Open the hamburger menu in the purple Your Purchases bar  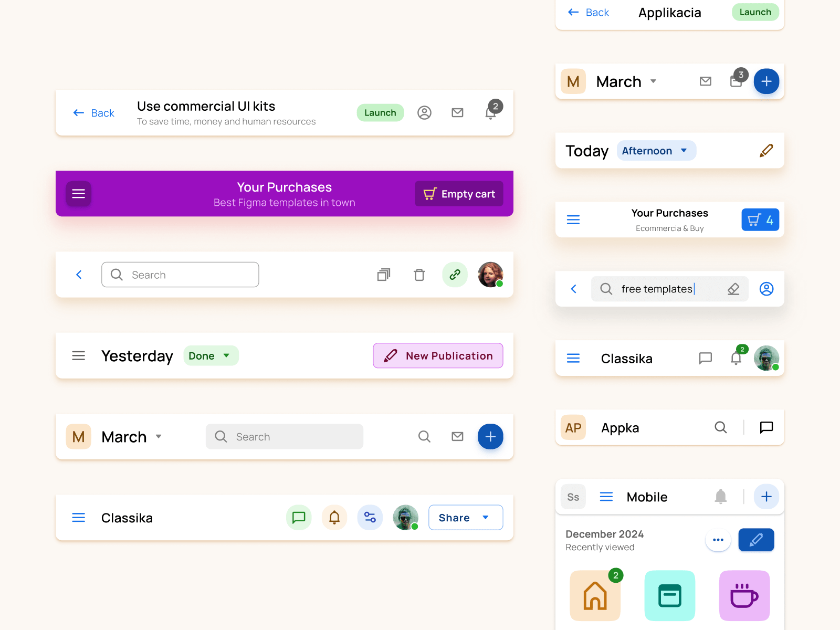tap(78, 194)
